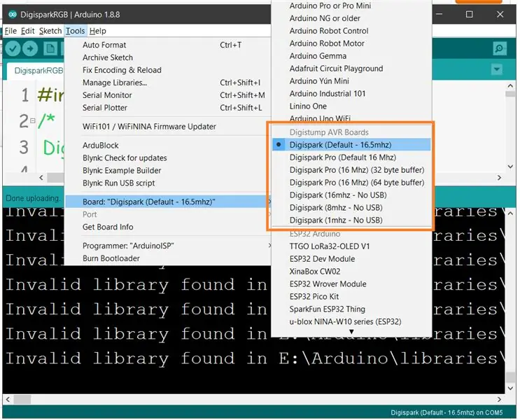Select Digispark Pro 32 byte buffer board
Screen dimensions: 520x420
coord(351,170)
